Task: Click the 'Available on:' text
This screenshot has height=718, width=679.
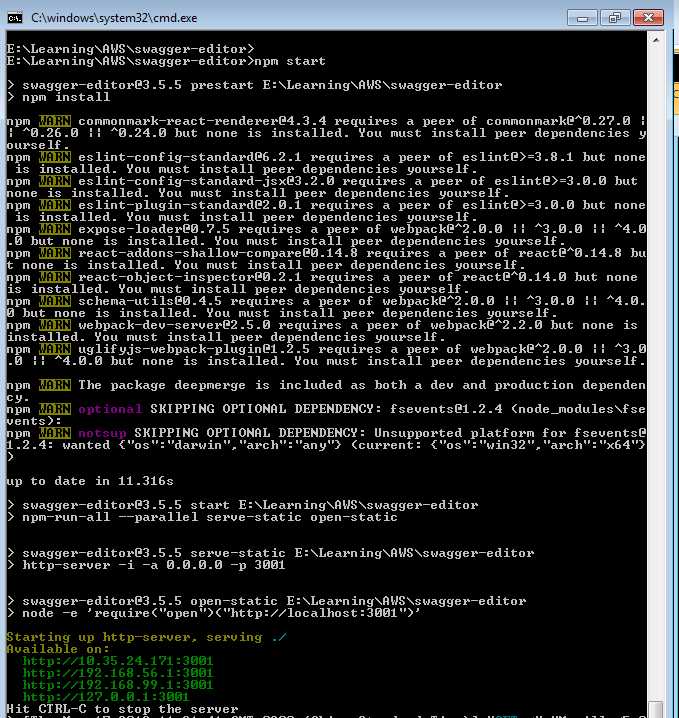Action: click(58, 649)
